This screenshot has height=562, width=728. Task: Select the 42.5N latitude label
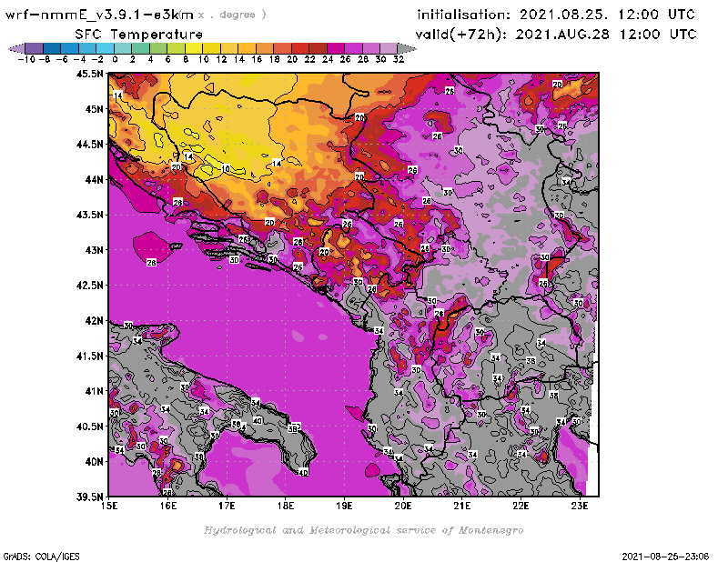pyautogui.click(x=89, y=286)
